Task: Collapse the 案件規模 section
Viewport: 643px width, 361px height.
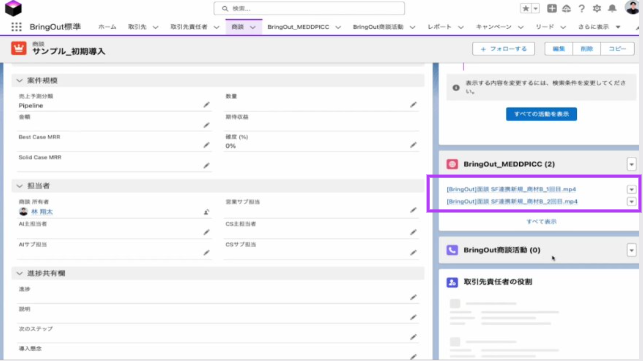Action: tap(19, 80)
